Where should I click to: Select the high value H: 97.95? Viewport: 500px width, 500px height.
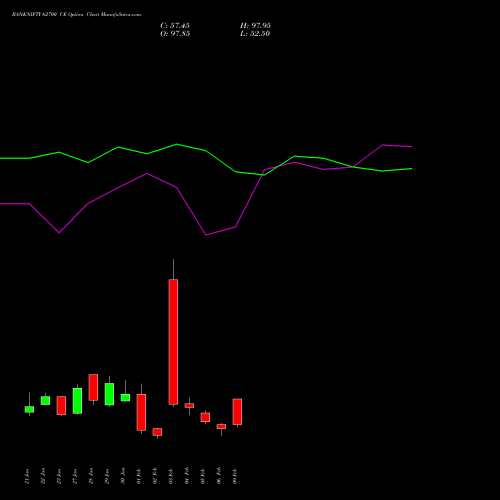point(255,26)
